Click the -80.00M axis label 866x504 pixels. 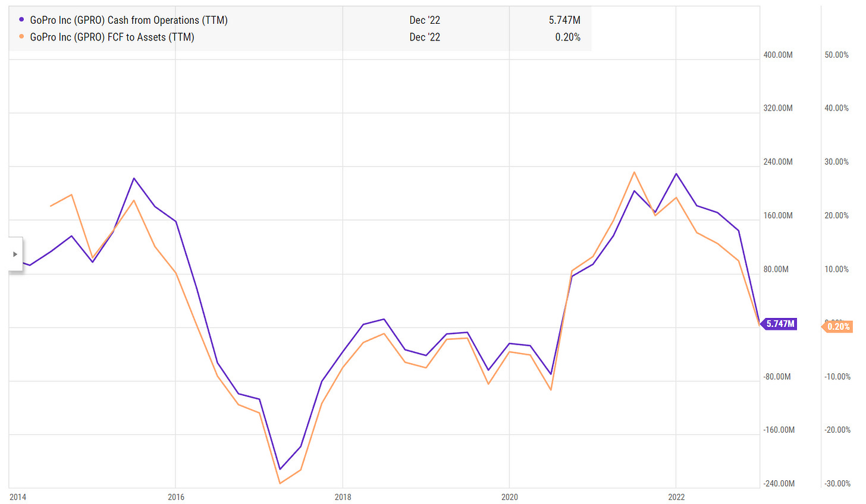pyautogui.click(x=777, y=377)
